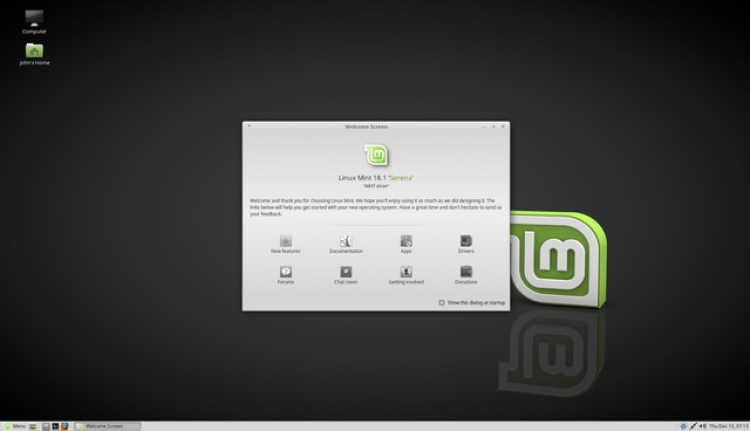Viewport: 750px width, 431px height.
Task: Open the Drivers icon
Action: coord(466,241)
